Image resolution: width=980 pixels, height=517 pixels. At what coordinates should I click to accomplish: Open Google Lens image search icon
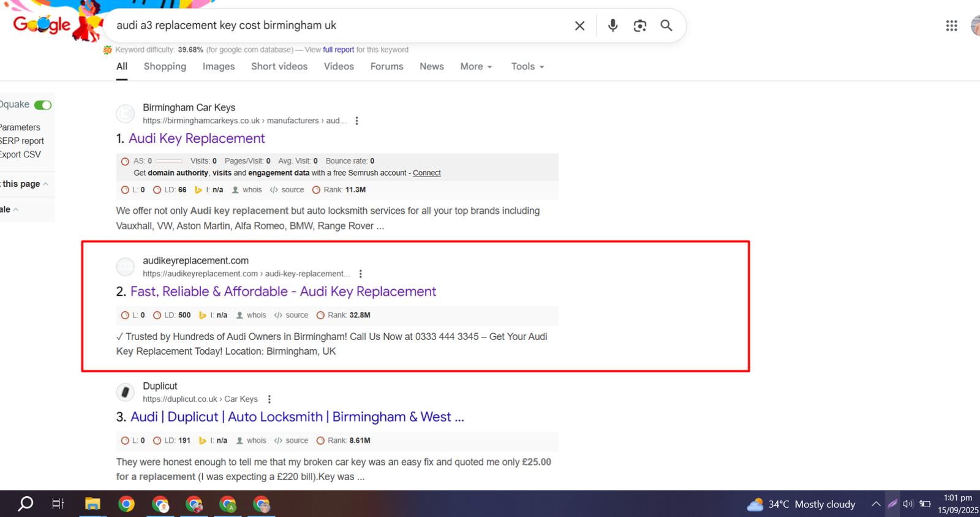pos(639,26)
